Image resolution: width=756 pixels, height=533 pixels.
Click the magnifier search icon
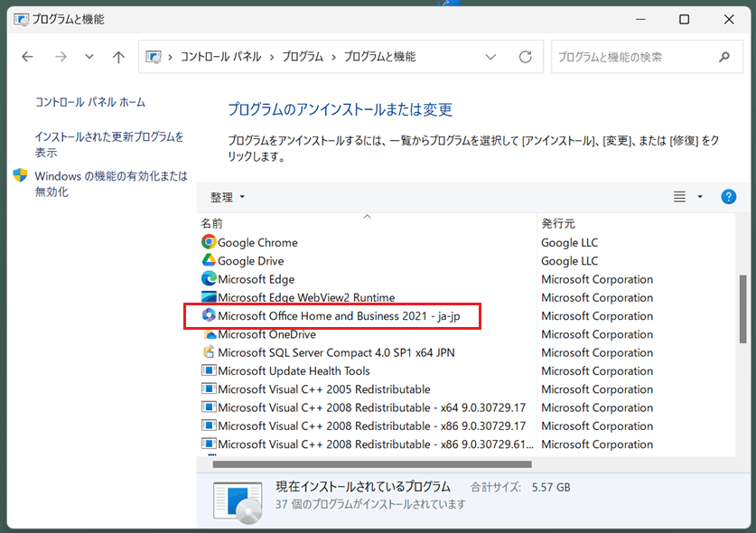[724, 57]
